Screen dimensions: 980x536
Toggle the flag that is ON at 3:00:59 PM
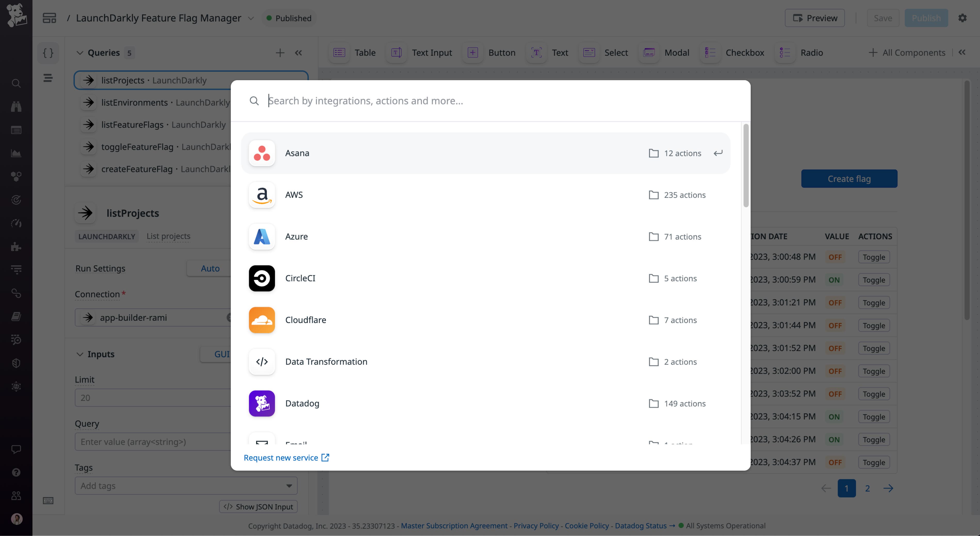click(x=873, y=280)
